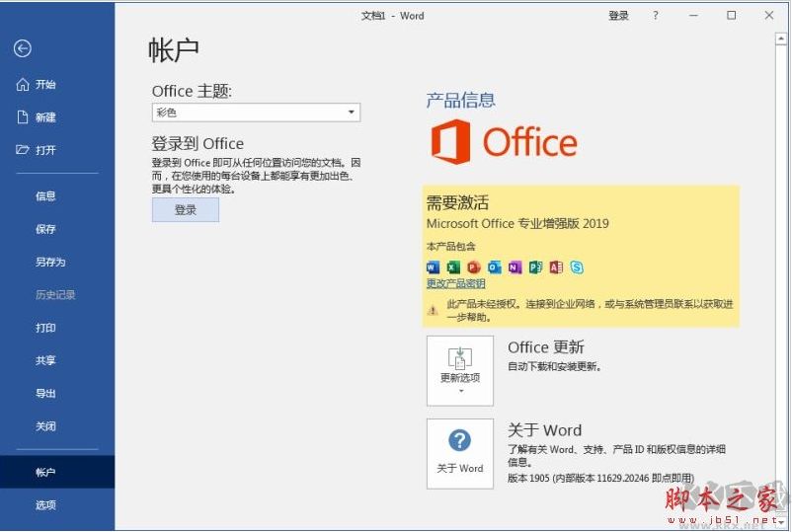Click the 历史记录 sidebar item

(55, 295)
